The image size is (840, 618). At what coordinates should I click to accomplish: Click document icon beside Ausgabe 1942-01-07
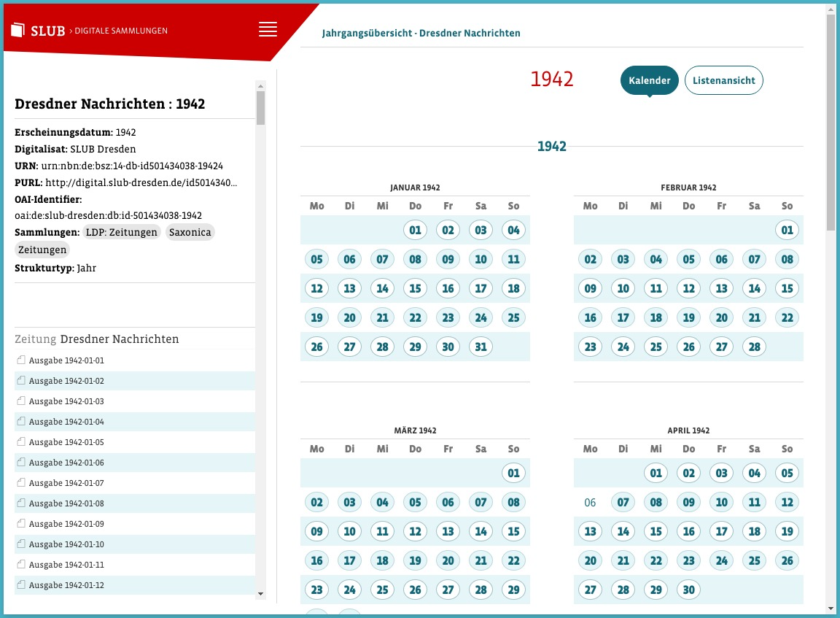(21, 482)
